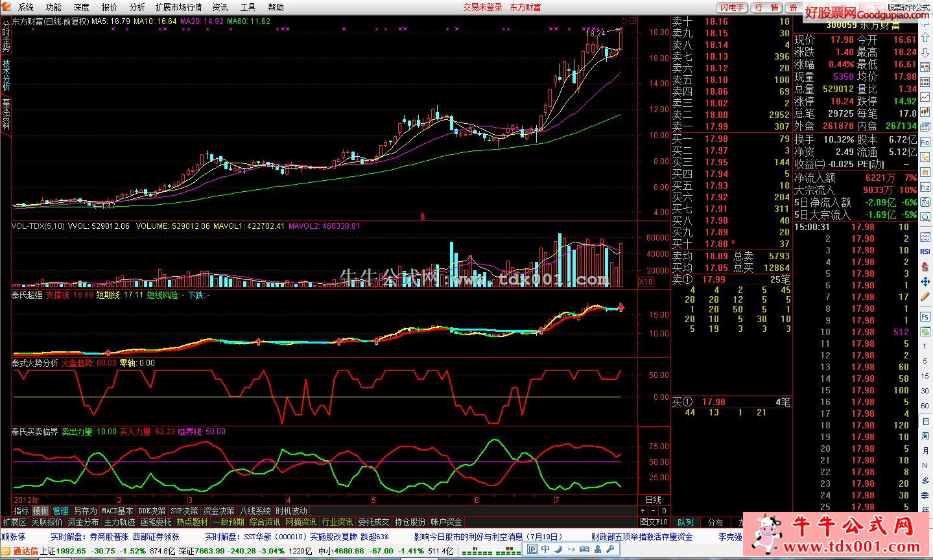The image size is (933, 560).
Task: Open the 热点题材 bottom tab
Action: 192,522
